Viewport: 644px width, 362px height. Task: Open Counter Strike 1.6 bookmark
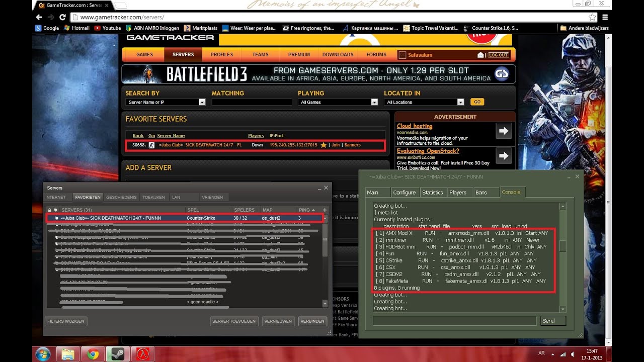pos(491,28)
